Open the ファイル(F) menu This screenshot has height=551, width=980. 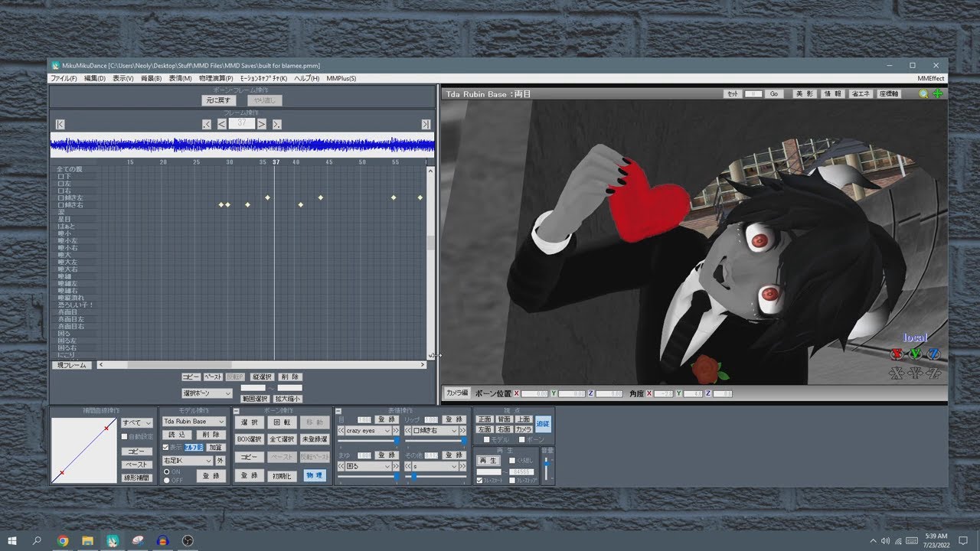pyautogui.click(x=64, y=78)
